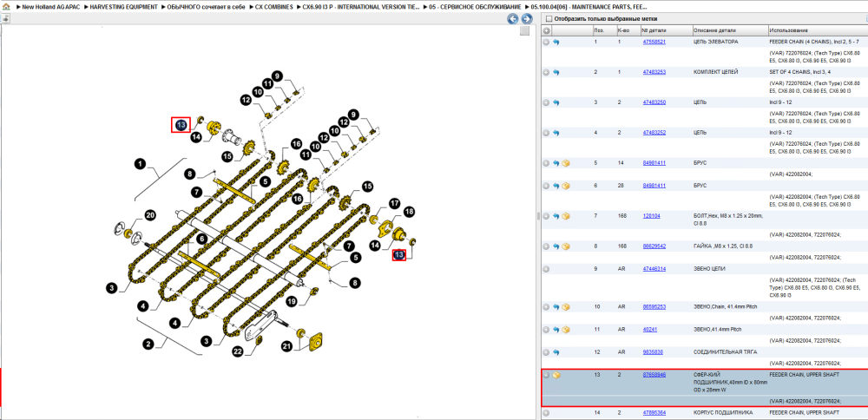Sort by '№ детали' column header

coord(666,30)
